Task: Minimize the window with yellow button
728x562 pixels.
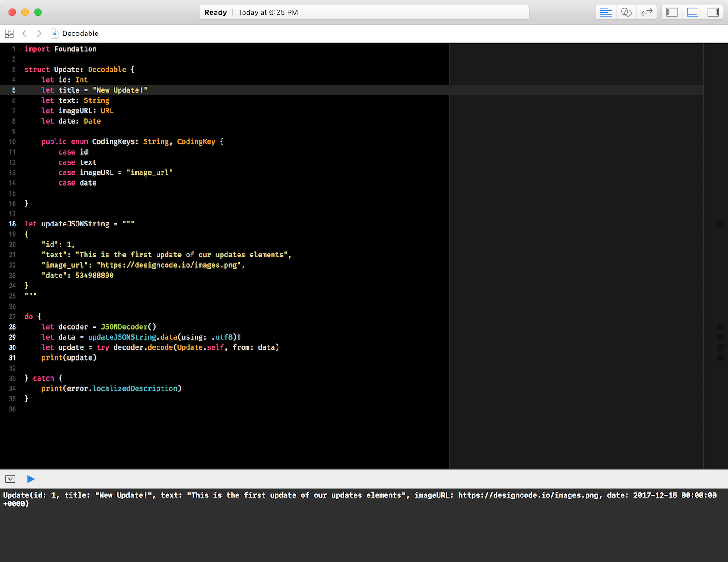Action: [25, 12]
